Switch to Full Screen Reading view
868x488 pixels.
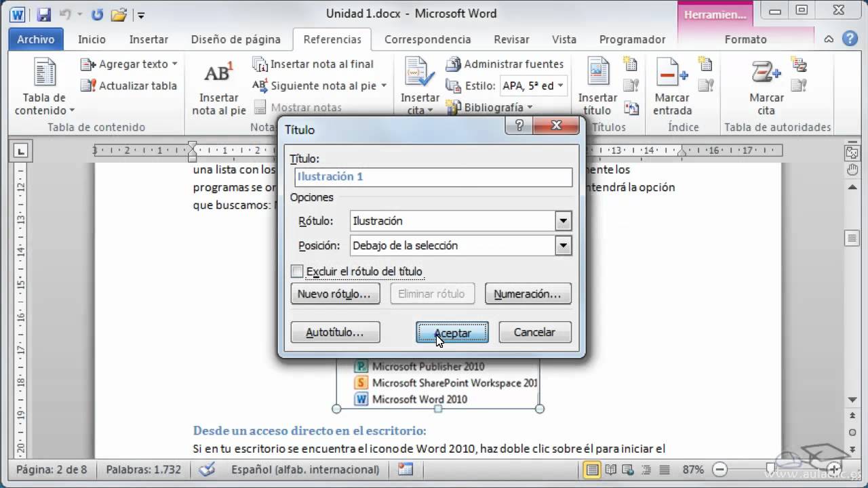tap(610, 469)
